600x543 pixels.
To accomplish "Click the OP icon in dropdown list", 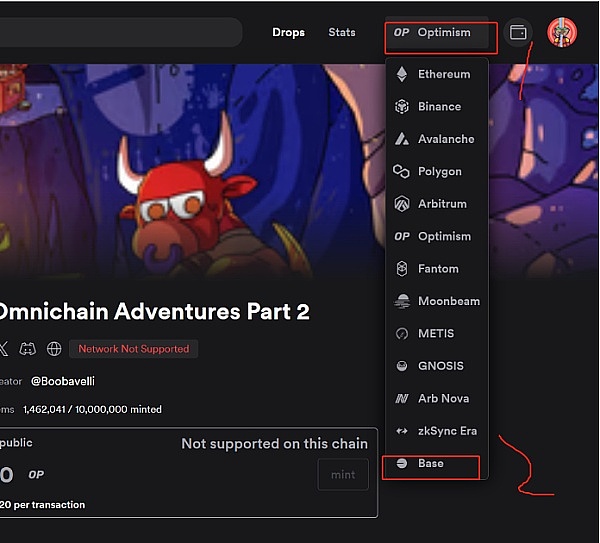I will tap(402, 237).
